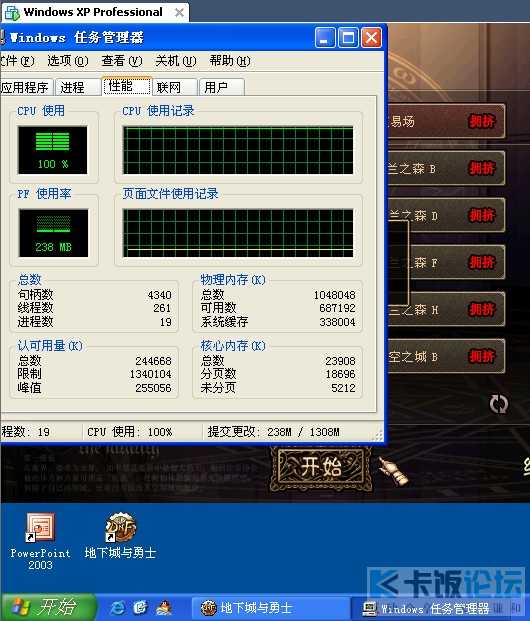
Task: Click the second quick launch browser icon
Action: pyautogui.click(x=141, y=608)
